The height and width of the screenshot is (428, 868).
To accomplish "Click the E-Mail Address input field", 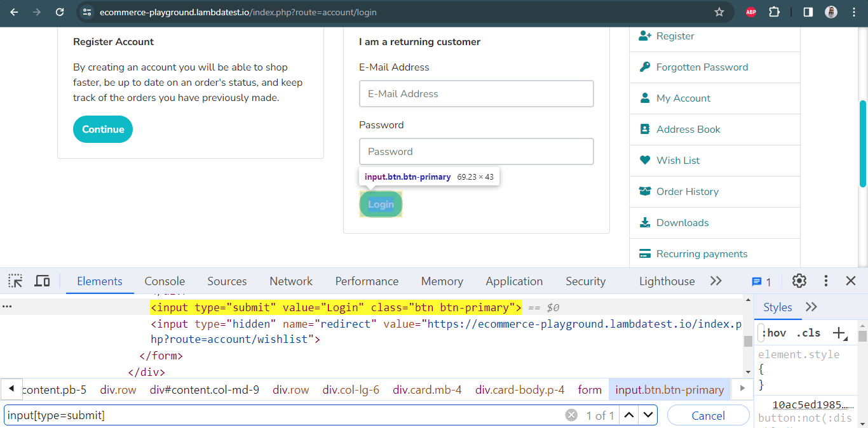I will pyautogui.click(x=476, y=93).
